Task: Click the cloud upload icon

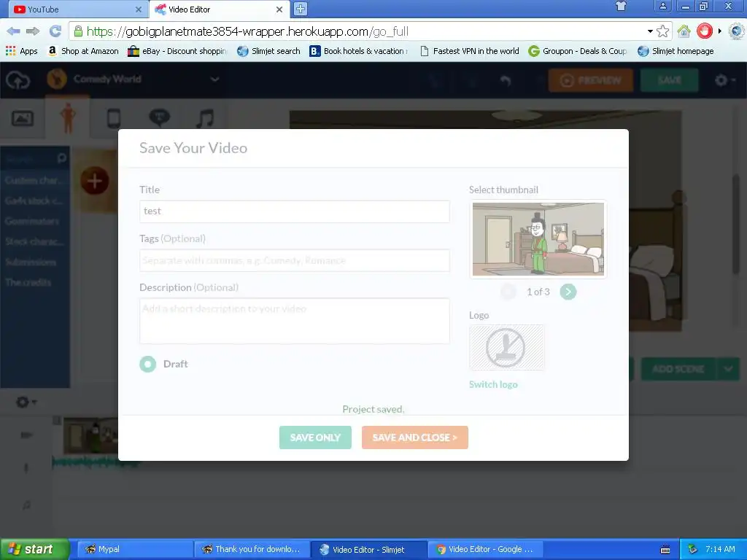Action: 18,80
